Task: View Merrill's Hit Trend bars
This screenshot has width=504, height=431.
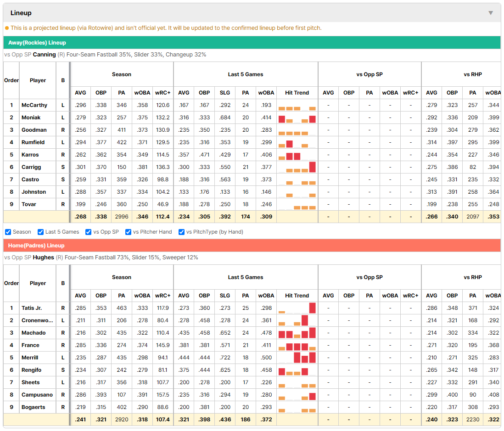Action: [297, 358]
